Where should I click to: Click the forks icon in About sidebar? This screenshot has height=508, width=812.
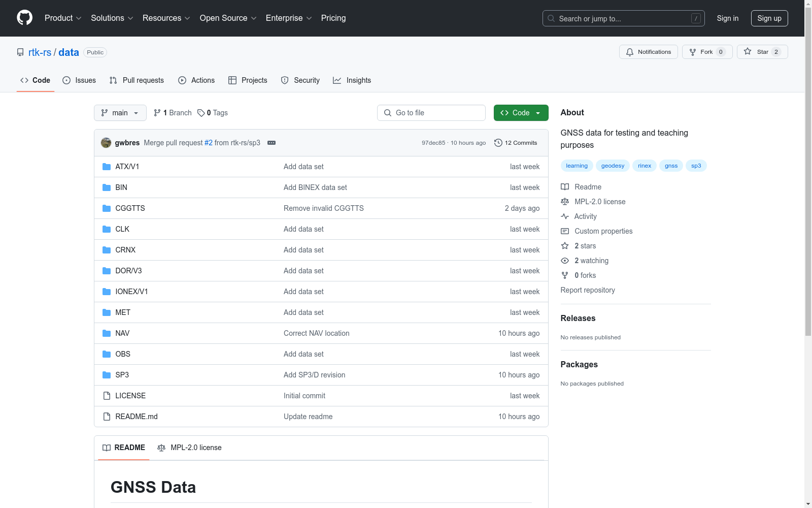point(565,275)
